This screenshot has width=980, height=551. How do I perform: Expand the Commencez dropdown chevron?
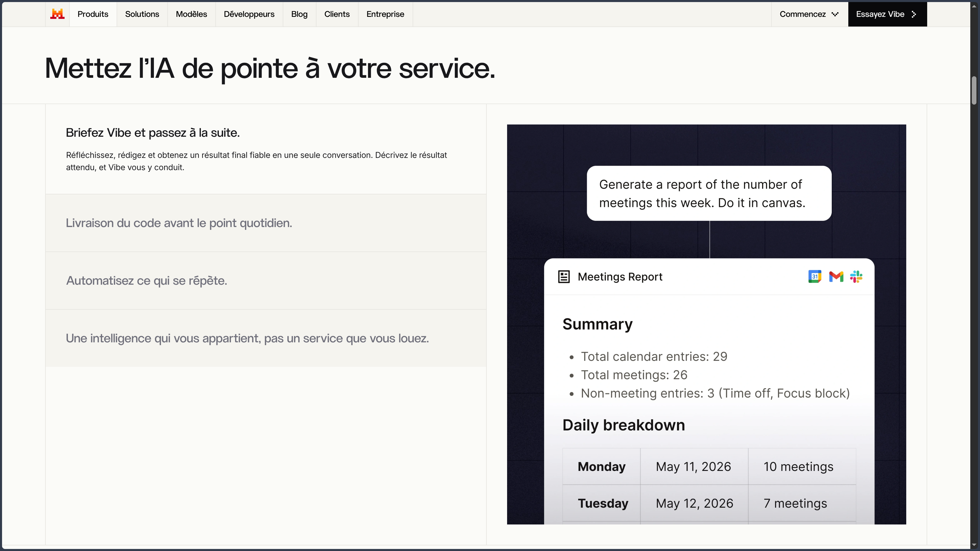tap(835, 14)
